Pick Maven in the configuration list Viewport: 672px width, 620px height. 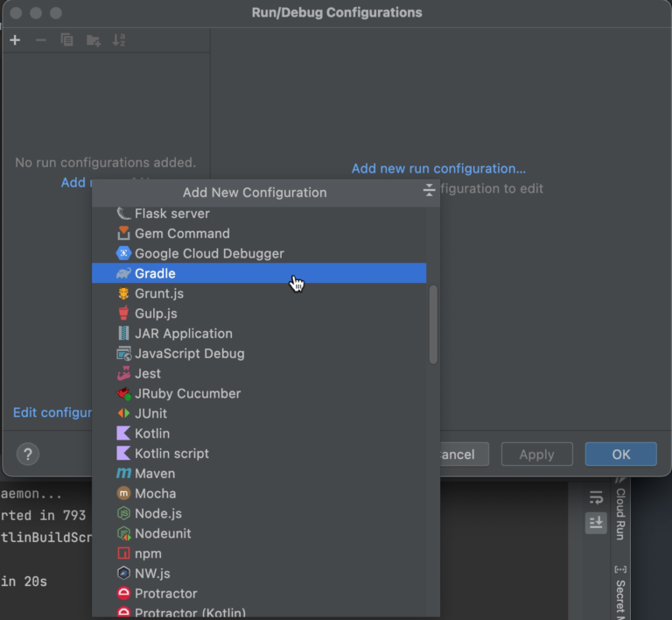coord(154,474)
